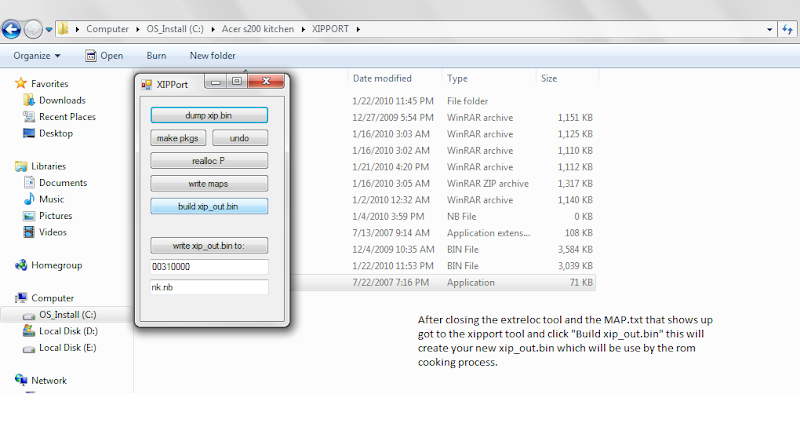The height and width of the screenshot is (427, 800).
Task: Open recent locations dropdown arrow
Action: pyautogui.click(x=49, y=30)
